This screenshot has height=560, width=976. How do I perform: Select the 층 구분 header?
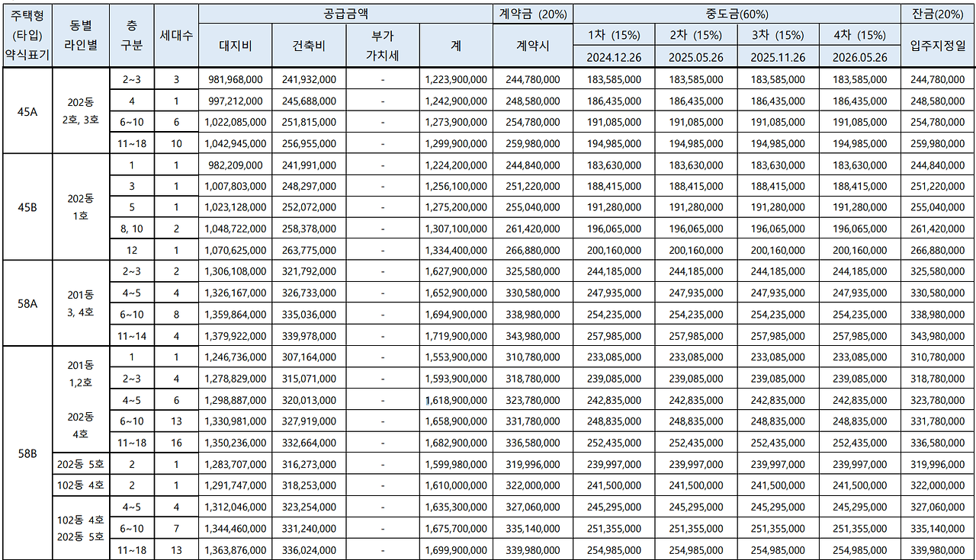(x=131, y=35)
